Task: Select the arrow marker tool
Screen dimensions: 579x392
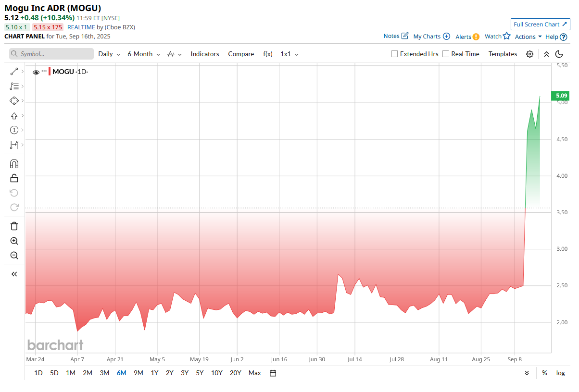Action: tap(14, 116)
